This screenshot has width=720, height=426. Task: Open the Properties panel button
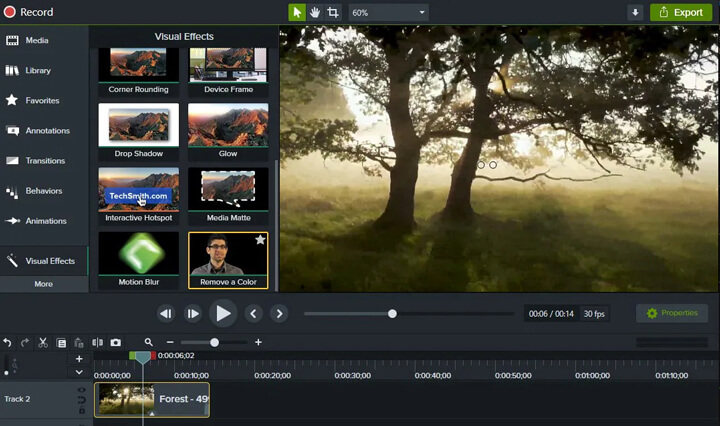pos(672,313)
